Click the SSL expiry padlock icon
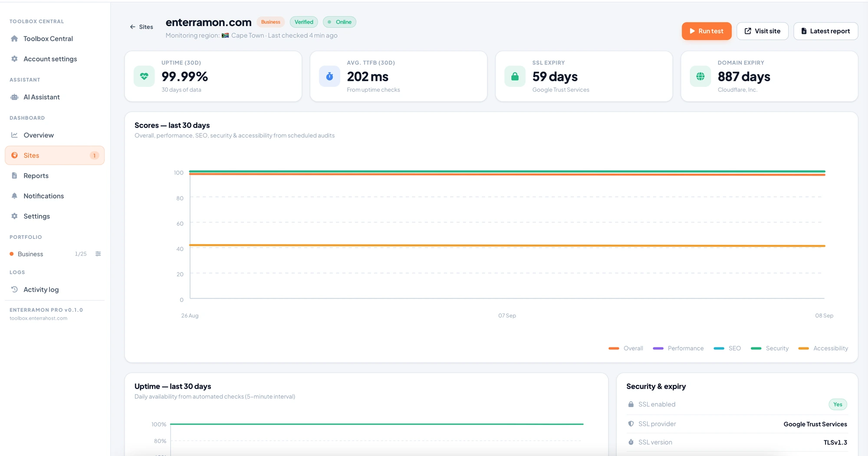This screenshot has width=868, height=456. click(x=515, y=76)
